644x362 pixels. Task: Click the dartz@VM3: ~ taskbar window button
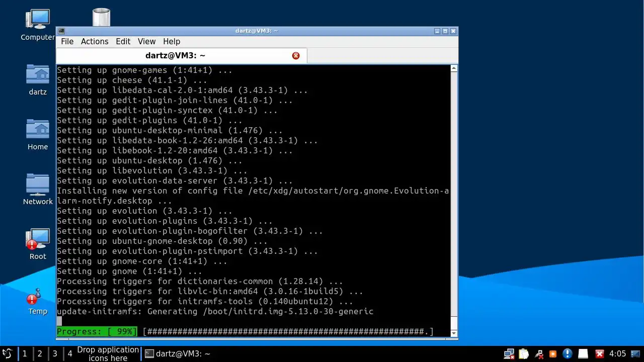[x=178, y=353]
